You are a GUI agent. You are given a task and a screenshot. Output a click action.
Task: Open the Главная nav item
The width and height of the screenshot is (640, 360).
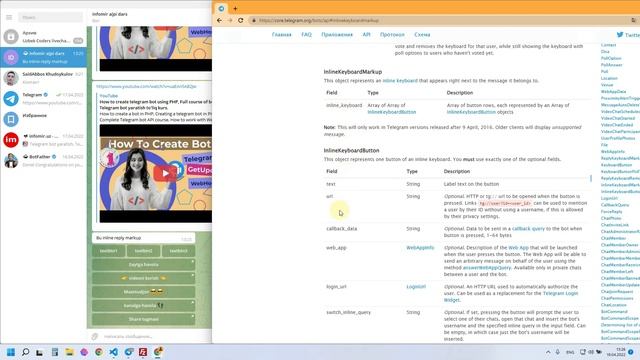pos(282,35)
